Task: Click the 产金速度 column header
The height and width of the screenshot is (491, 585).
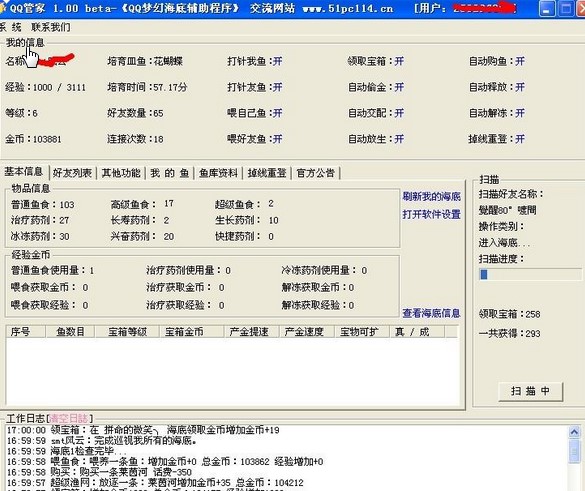Action: tap(307, 332)
